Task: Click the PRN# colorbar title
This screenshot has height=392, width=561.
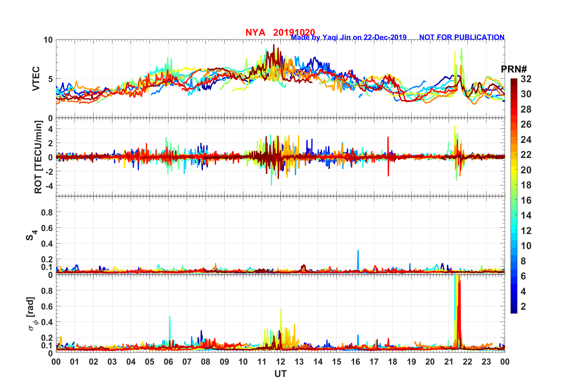Action: point(514,69)
